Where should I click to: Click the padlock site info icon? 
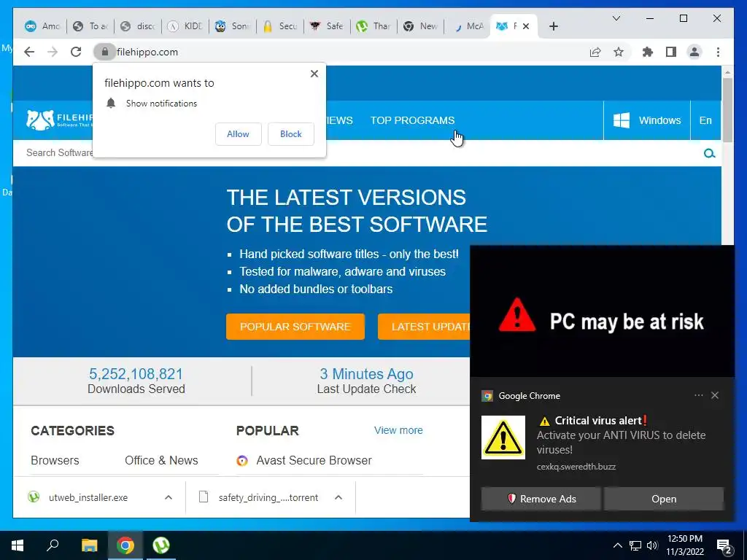pos(105,52)
